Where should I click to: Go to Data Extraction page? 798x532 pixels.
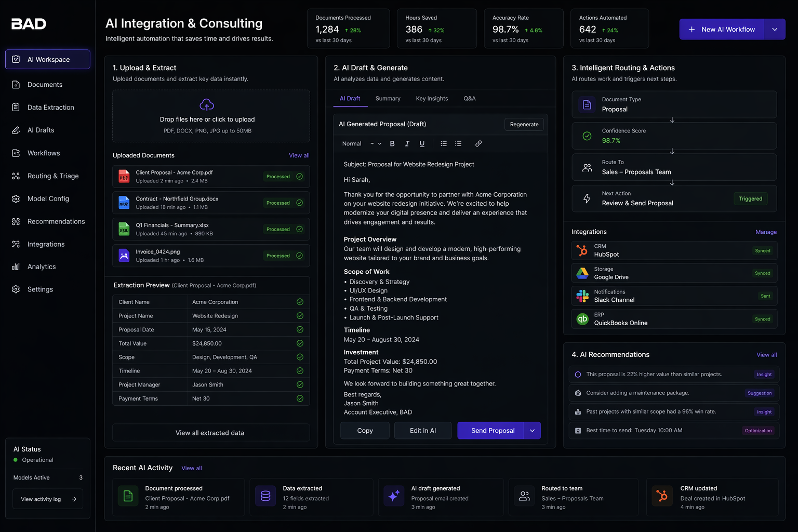50,108
